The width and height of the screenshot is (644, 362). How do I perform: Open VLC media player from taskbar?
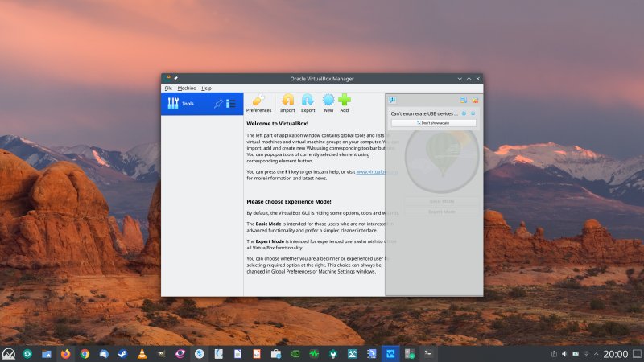[x=142, y=354]
